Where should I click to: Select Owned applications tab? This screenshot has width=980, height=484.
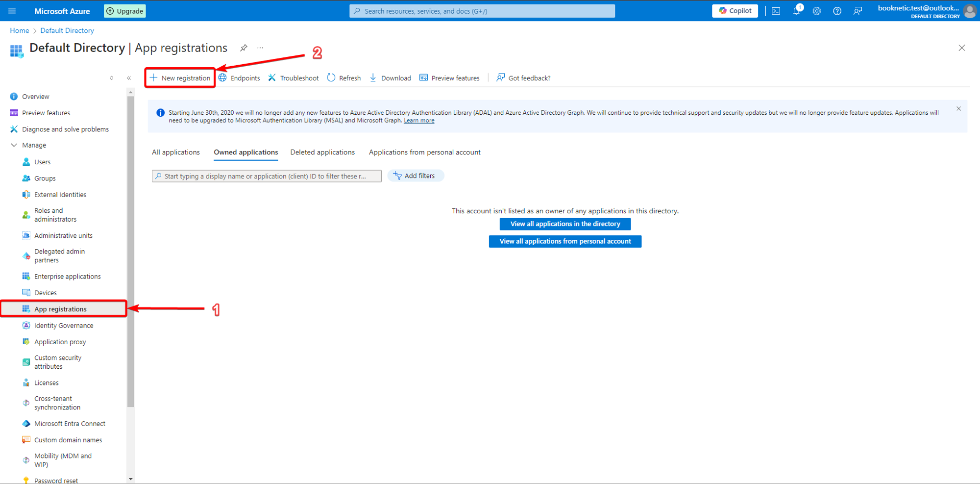pyautogui.click(x=246, y=153)
